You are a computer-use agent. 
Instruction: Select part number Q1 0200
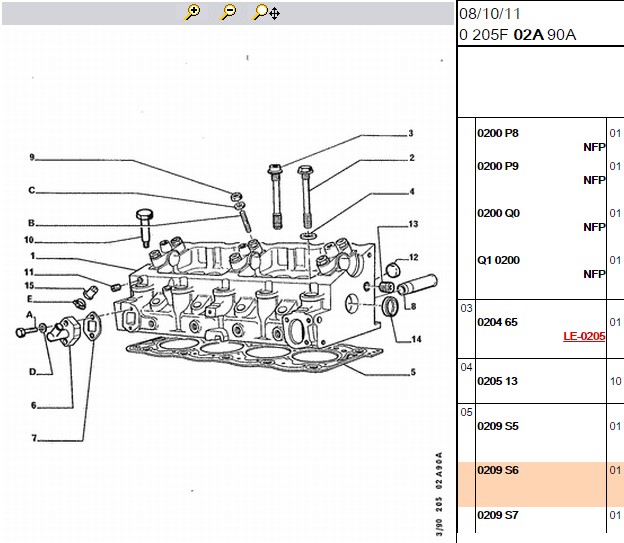499,260
